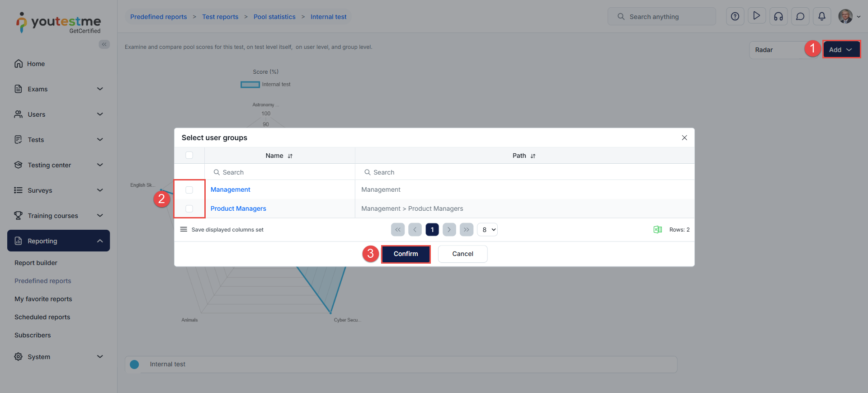Expand the Surveys menu chevron
868x393 pixels.
coord(100,190)
